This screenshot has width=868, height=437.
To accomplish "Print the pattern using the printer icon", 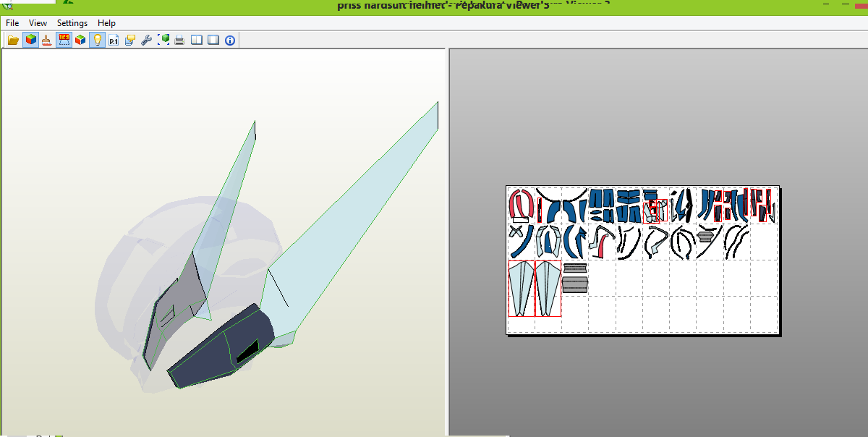I will pos(180,41).
